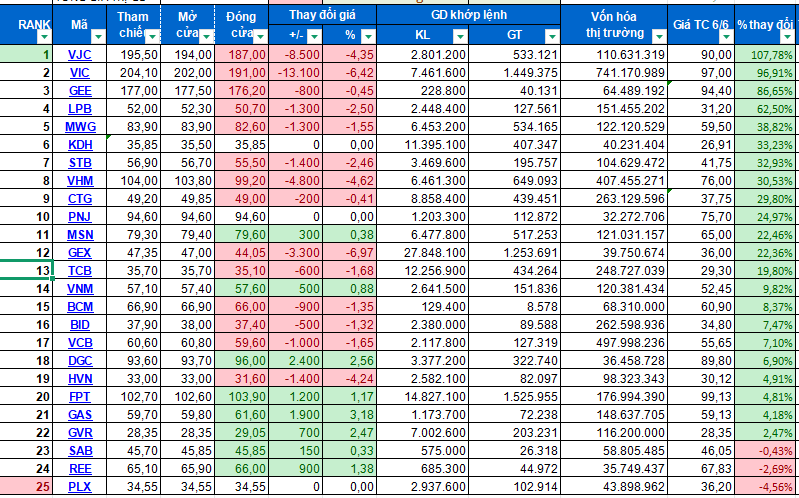Image resolution: width=799 pixels, height=498 pixels.
Task: Select DGC closing price 96,00
Action: pyautogui.click(x=242, y=361)
